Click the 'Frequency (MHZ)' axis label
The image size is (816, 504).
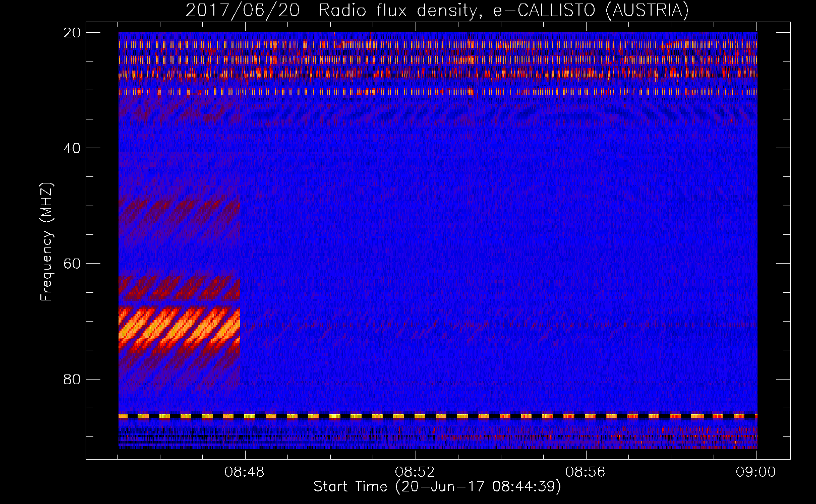(46, 242)
